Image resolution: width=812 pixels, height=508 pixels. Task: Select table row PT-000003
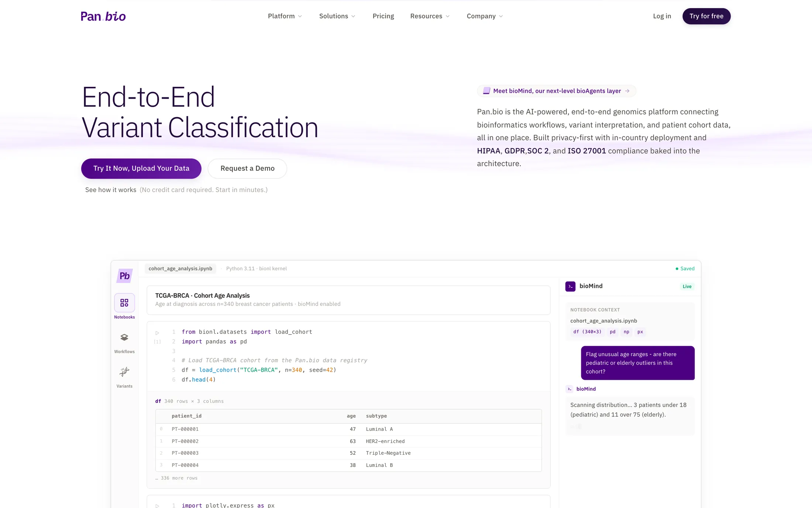348,453
